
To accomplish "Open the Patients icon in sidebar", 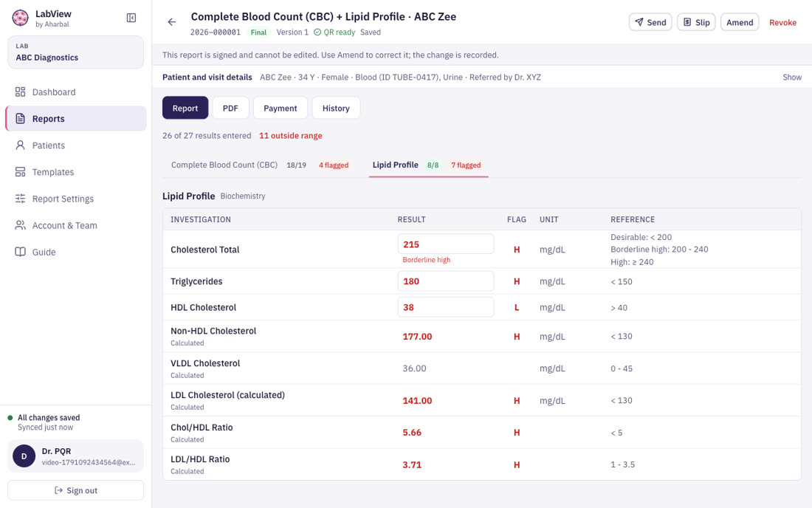I will [x=20, y=145].
